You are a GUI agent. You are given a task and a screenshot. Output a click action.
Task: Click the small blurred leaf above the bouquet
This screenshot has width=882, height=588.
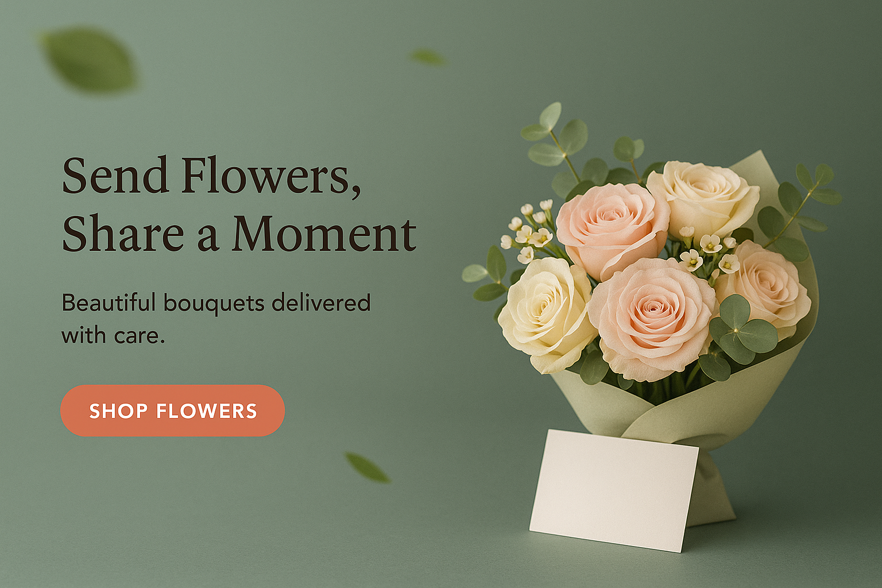[x=427, y=57]
